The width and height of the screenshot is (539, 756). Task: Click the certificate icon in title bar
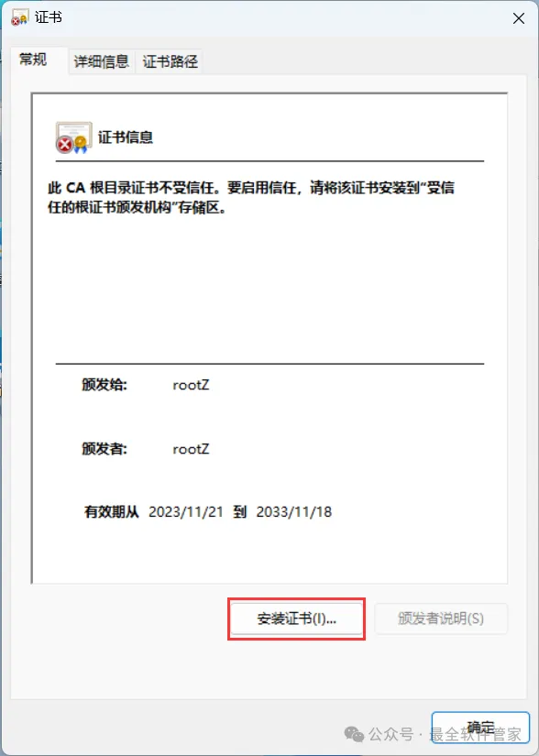pyautogui.click(x=20, y=17)
